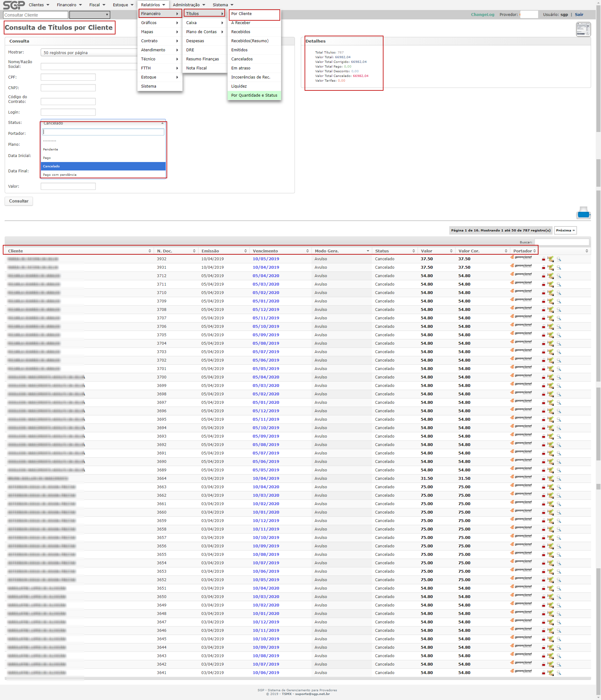Select "Pendente" in the Status dropdown list
Viewport: 601px width, 700px height.
point(51,149)
